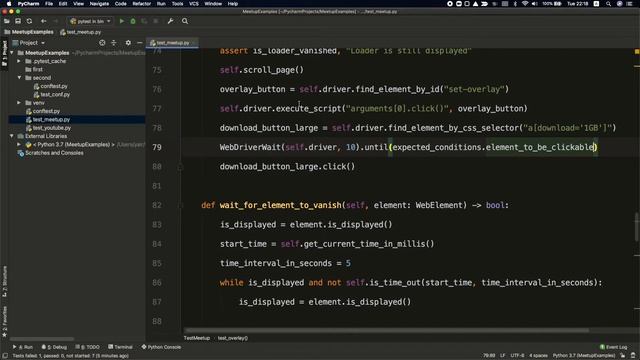Open the Refactor menu
640x360 pixels.
coord(142,4)
